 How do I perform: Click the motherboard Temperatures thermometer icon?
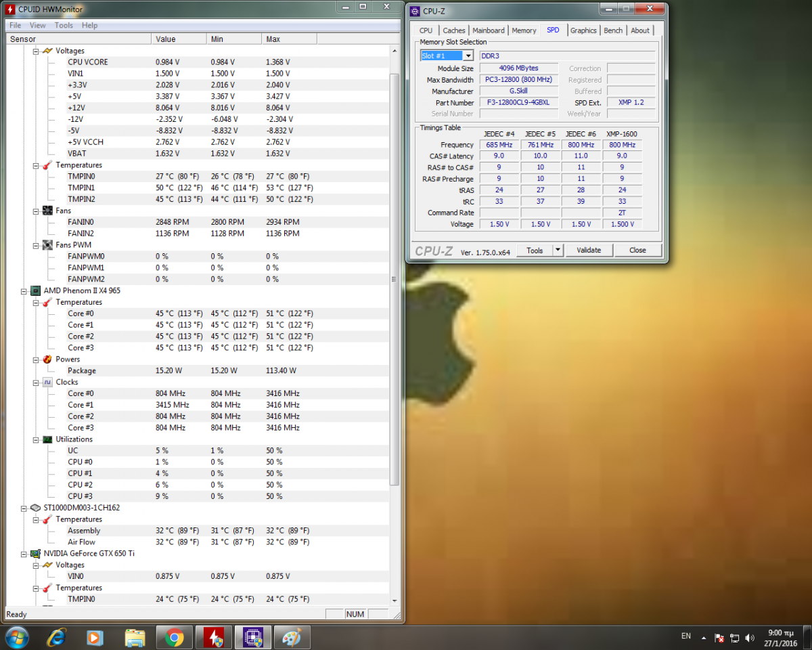tap(47, 165)
